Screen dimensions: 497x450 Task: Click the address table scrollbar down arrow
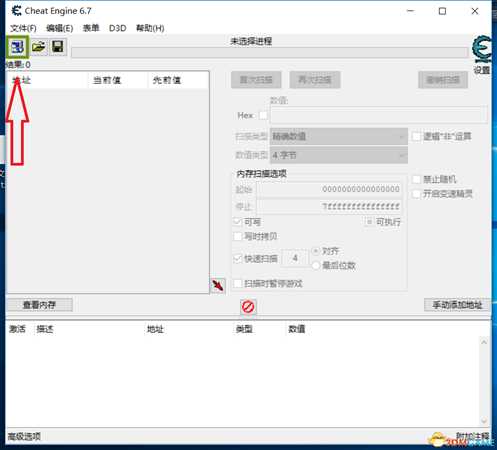(x=484, y=421)
